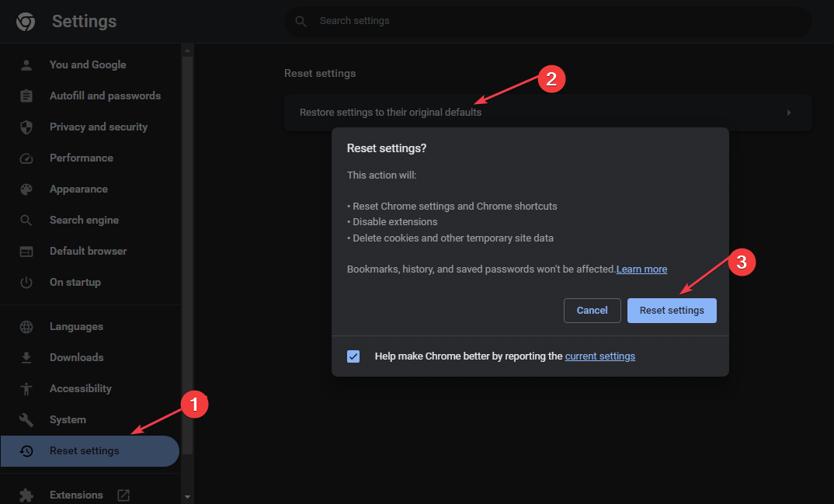Click the Autofill and passwords clipboard icon
The width and height of the screenshot is (834, 504).
click(x=26, y=96)
